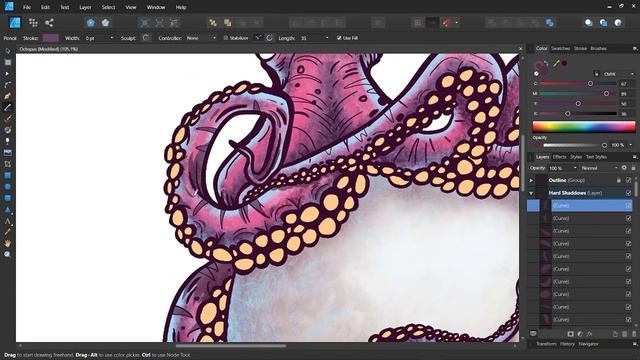The width and height of the screenshot is (640, 360).
Task: Open the Width dropdown
Action: pos(111,38)
